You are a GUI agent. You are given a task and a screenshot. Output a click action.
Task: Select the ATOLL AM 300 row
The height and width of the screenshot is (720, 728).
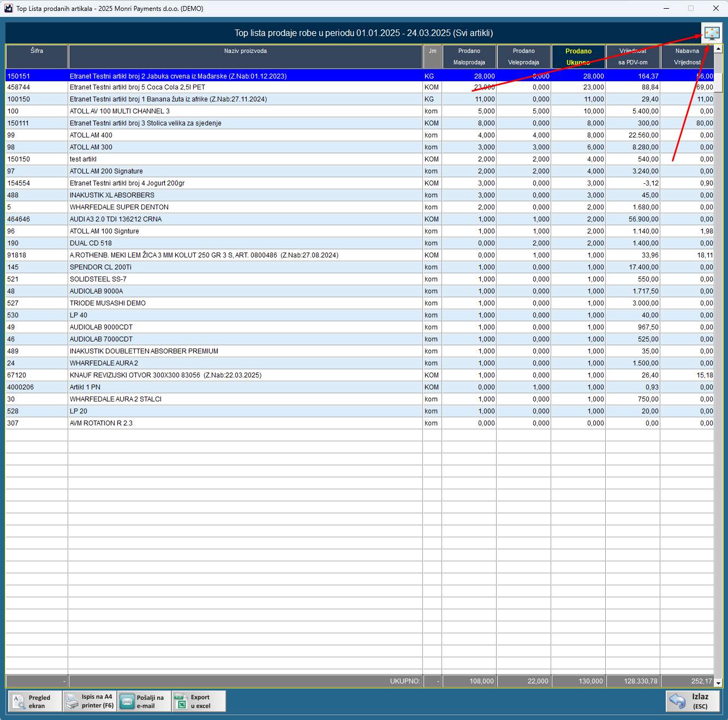(x=360, y=147)
